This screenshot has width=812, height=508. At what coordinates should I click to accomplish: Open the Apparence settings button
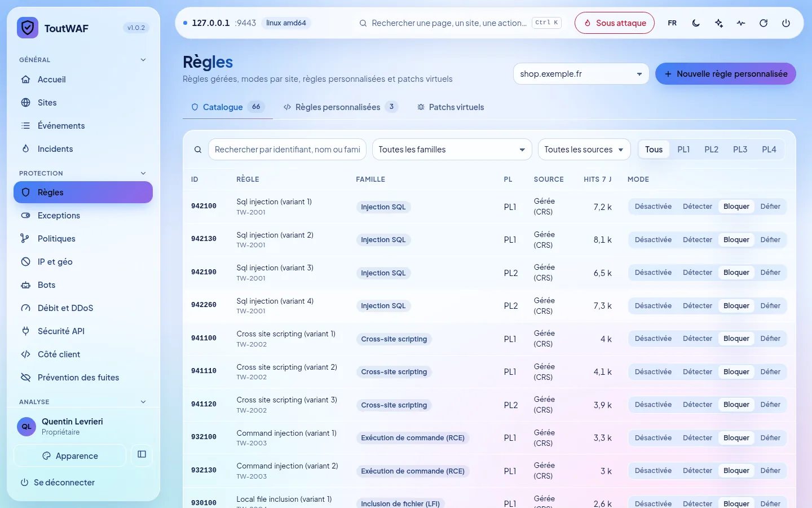pyautogui.click(x=70, y=456)
